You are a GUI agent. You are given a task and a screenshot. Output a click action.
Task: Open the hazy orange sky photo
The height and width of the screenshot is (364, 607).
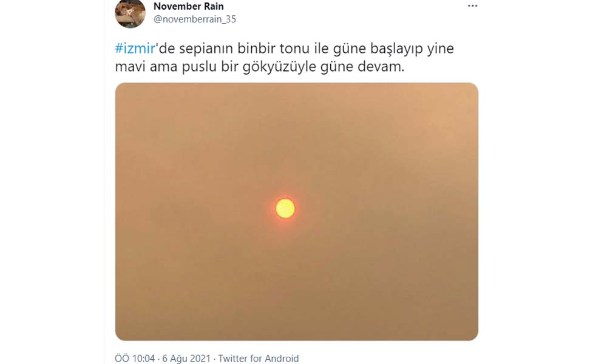[297, 212]
